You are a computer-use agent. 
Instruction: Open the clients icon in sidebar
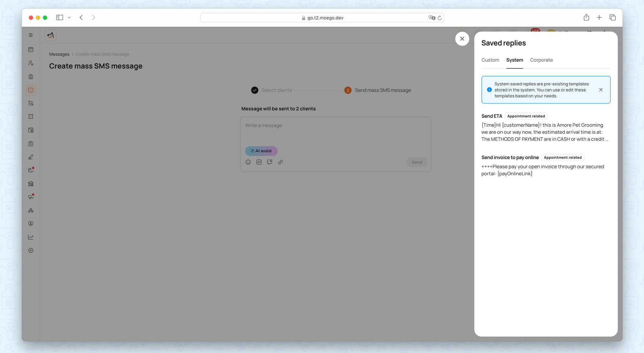point(31,63)
